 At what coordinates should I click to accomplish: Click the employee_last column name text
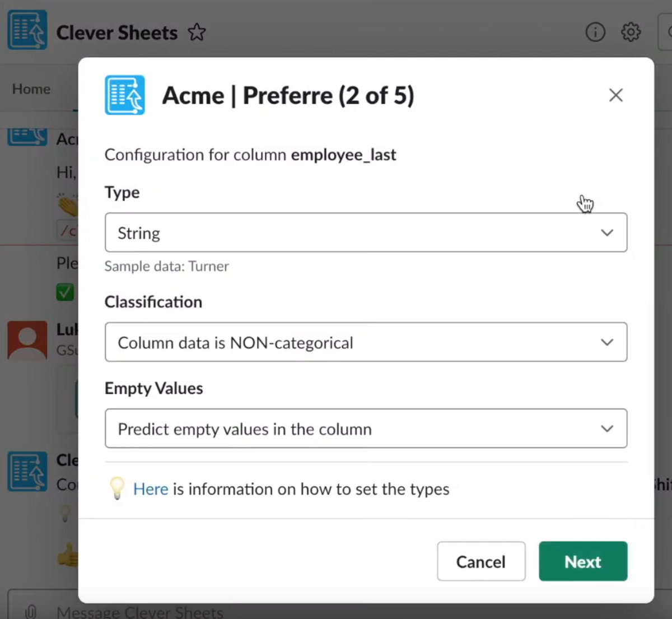(x=343, y=155)
